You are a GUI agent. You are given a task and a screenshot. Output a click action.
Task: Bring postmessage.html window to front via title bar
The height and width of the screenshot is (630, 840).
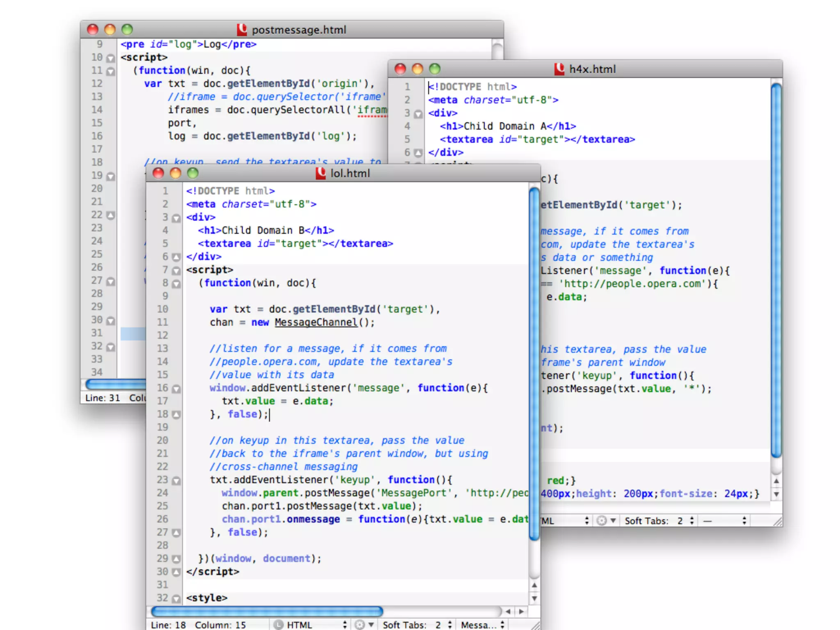(299, 30)
